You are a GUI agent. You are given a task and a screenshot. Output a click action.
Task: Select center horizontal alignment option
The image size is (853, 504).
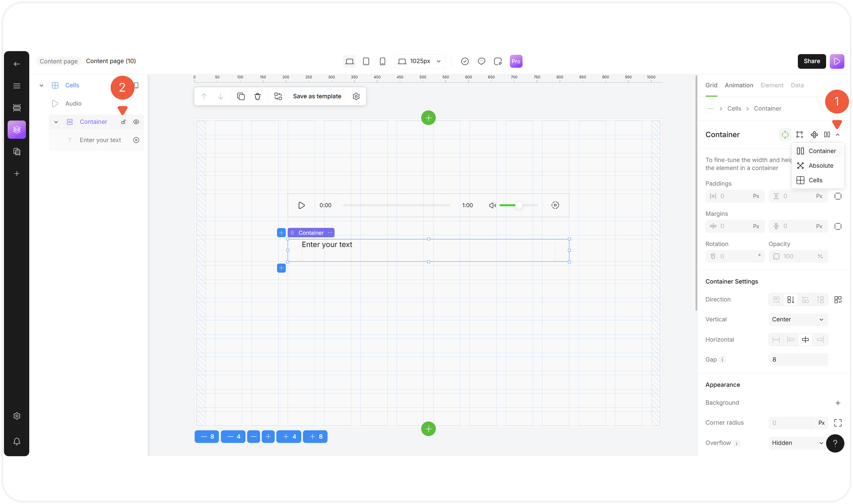pos(805,340)
